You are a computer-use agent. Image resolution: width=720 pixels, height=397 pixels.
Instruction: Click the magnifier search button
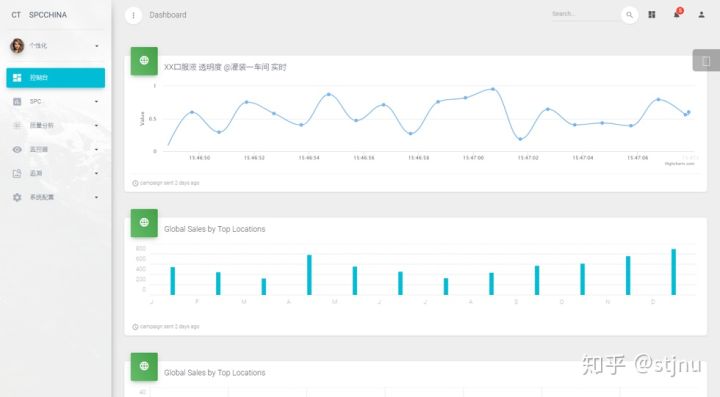pyautogui.click(x=630, y=15)
